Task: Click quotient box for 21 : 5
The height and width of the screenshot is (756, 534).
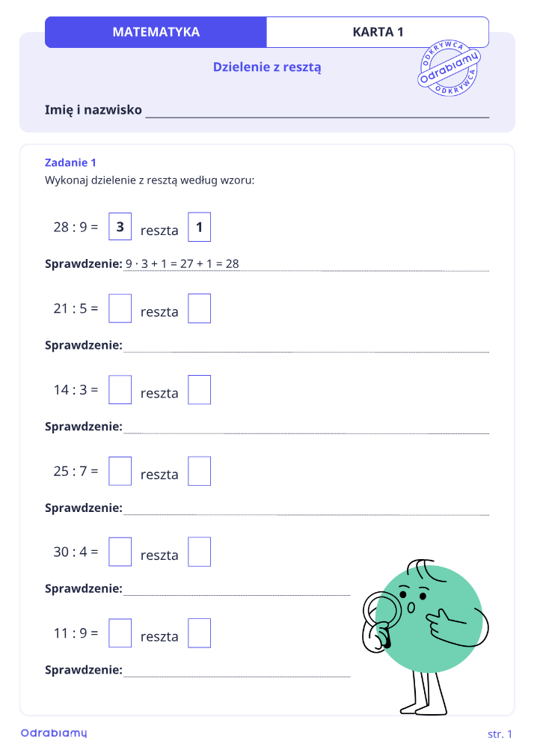Action: click(x=120, y=308)
